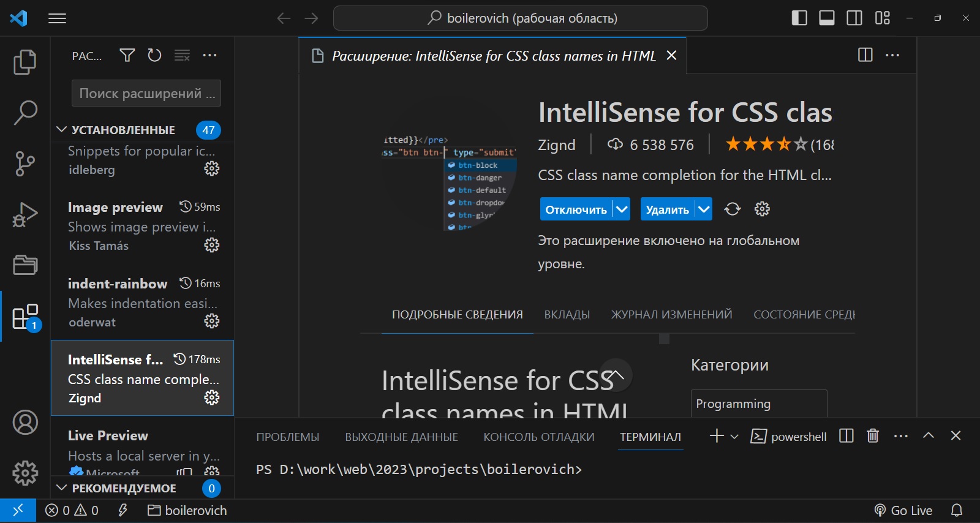Screen dimensions: 980x523
Task: Open the Customize Layout control
Action: (x=883, y=18)
